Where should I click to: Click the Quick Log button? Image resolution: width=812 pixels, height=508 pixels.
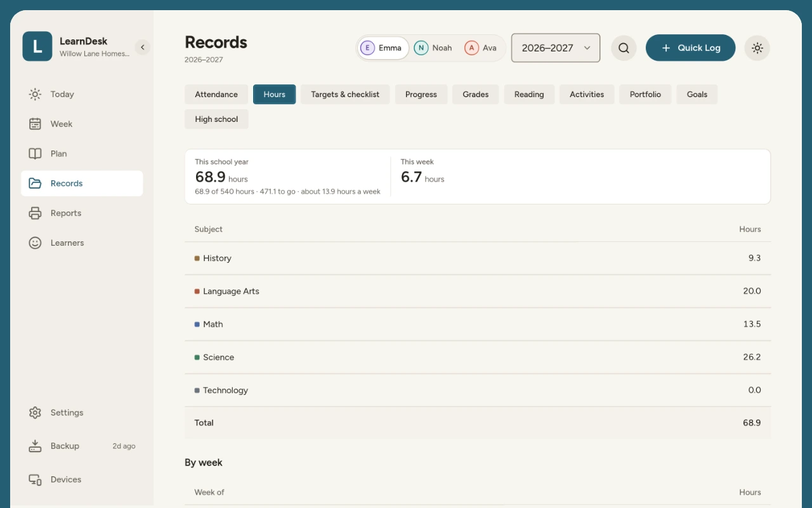pyautogui.click(x=690, y=48)
